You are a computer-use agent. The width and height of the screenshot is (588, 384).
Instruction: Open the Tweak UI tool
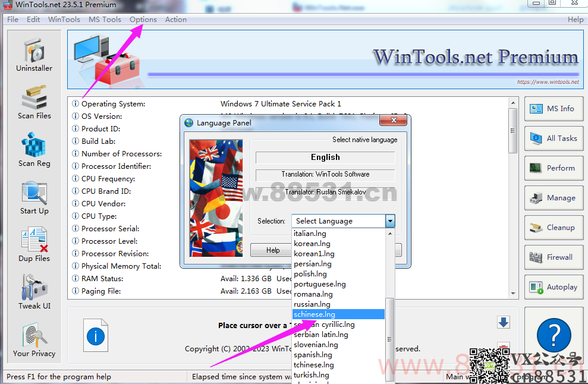(34, 292)
